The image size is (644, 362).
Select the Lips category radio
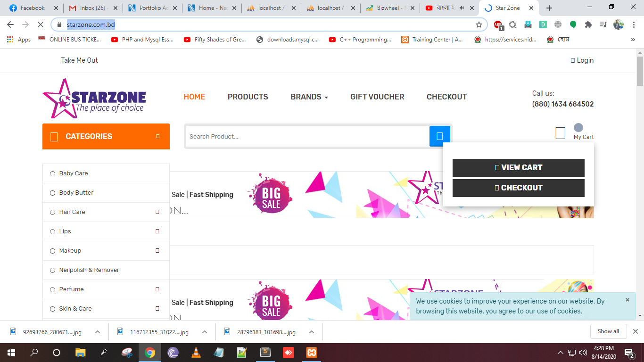[52, 231]
